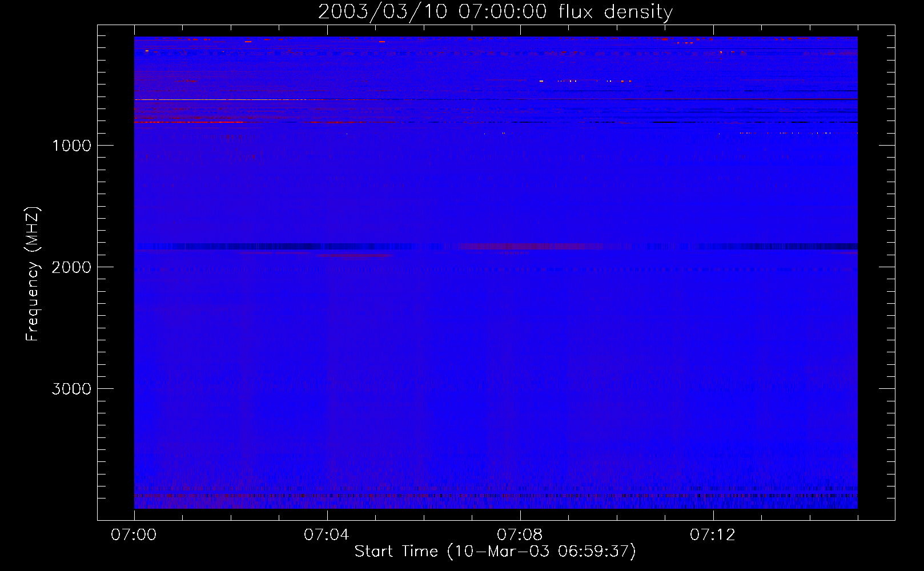Click the 07:12 time tick label

point(713,535)
